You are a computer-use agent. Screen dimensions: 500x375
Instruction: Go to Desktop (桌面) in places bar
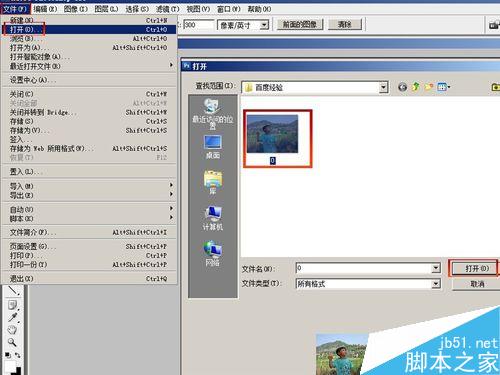point(213,147)
